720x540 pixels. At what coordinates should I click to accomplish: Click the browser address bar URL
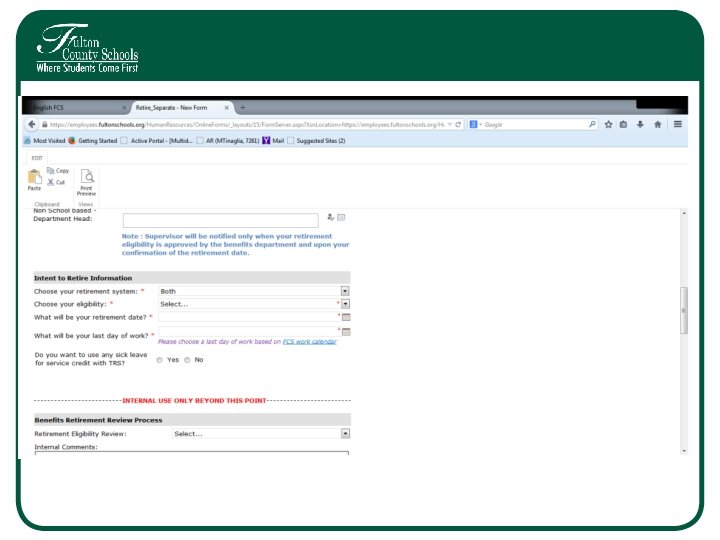click(x=247, y=124)
